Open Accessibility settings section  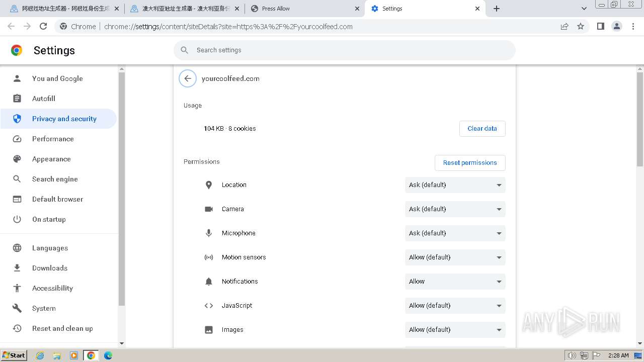point(58,288)
